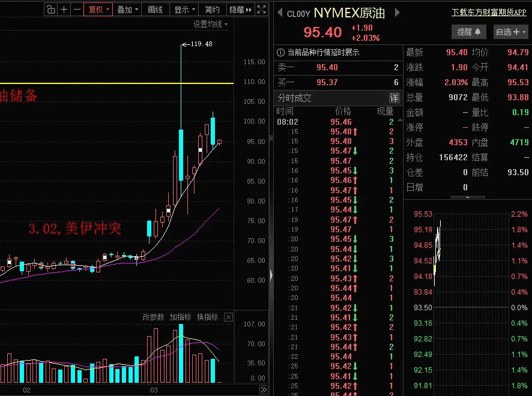Collapse the quote details with the small up arrow
The height and width of the screenshot is (396, 532).
(468, 197)
